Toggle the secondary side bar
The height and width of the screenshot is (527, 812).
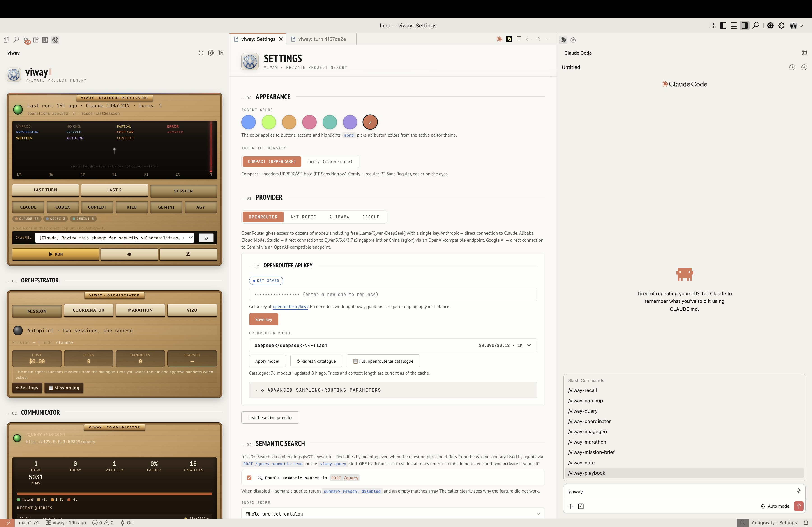745,25
